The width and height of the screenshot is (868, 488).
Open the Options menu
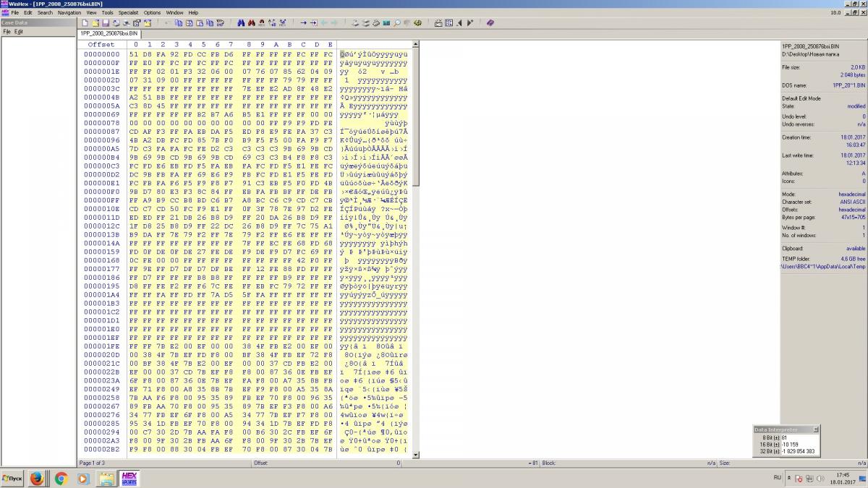click(152, 12)
